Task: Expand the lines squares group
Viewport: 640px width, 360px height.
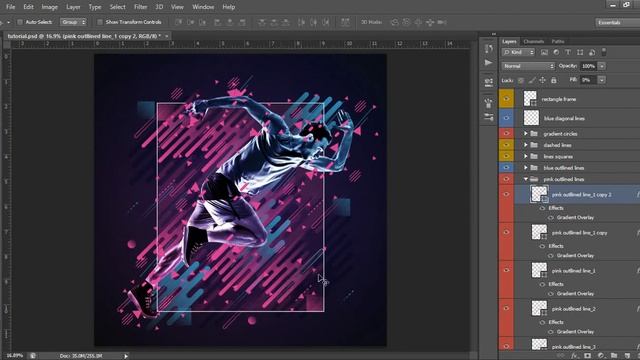Action: (x=526, y=156)
